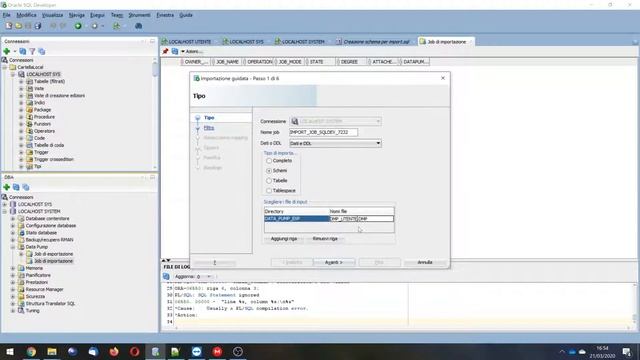
Task: Open the File menu
Action: [x=7, y=15]
